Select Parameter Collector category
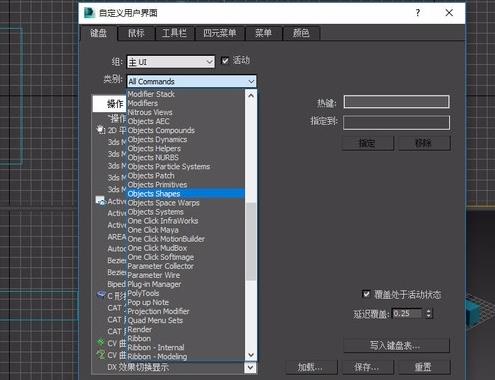This screenshot has height=380, width=495. click(160, 266)
